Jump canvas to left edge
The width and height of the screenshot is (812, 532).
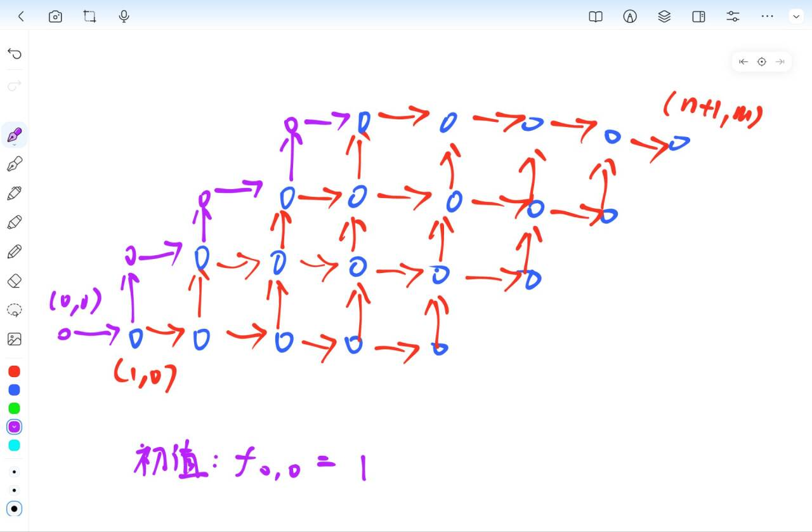tap(743, 62)
